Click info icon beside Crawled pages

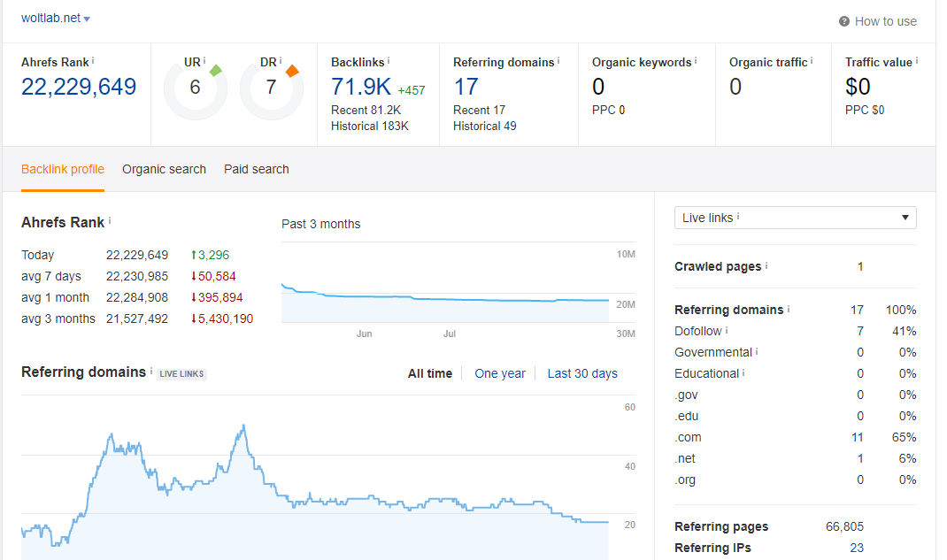point(766,266)
